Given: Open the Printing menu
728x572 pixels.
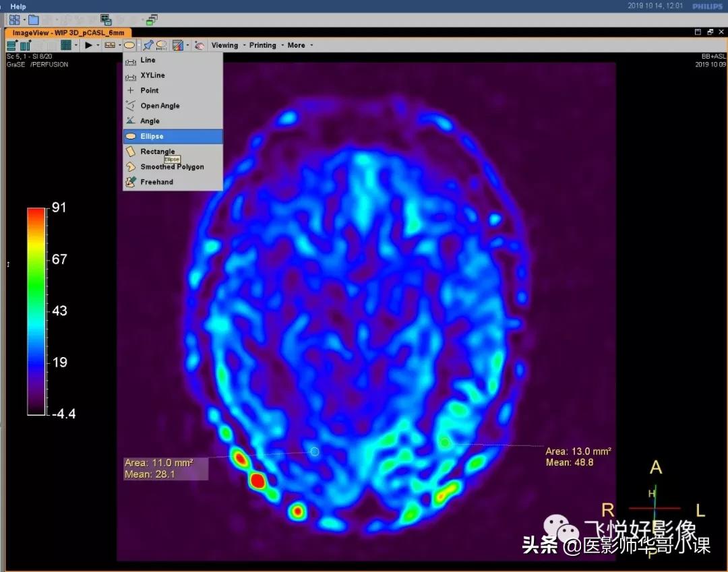Looking at the screenshot, I should point(263,45).
